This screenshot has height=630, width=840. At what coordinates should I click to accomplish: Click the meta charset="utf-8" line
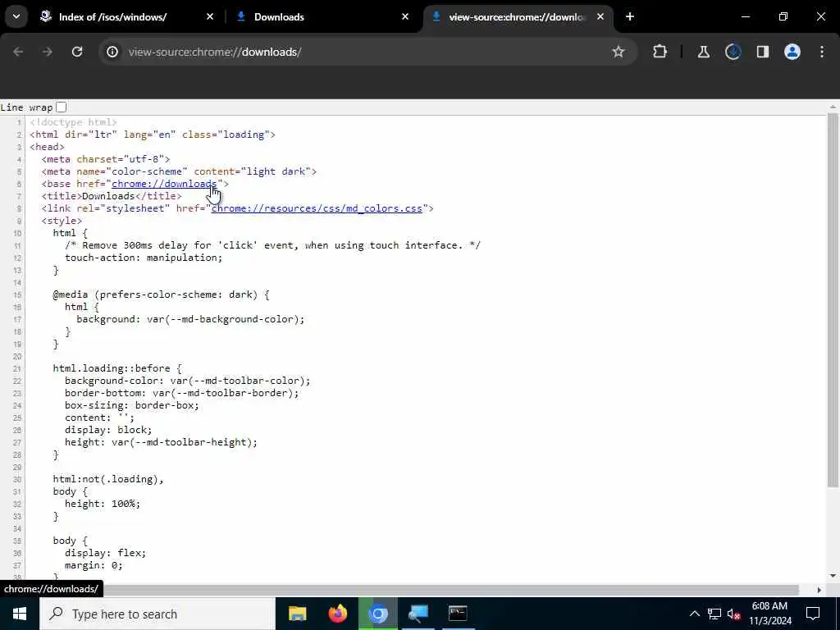point(106,159)
